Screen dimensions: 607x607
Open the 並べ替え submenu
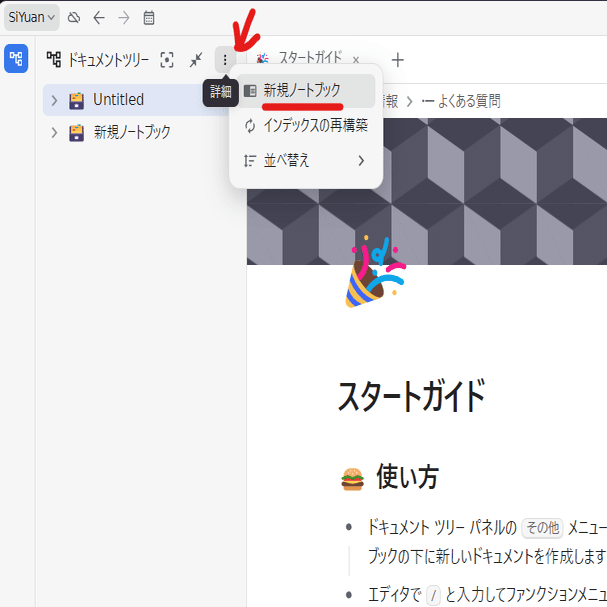click(x=306, y=160)
